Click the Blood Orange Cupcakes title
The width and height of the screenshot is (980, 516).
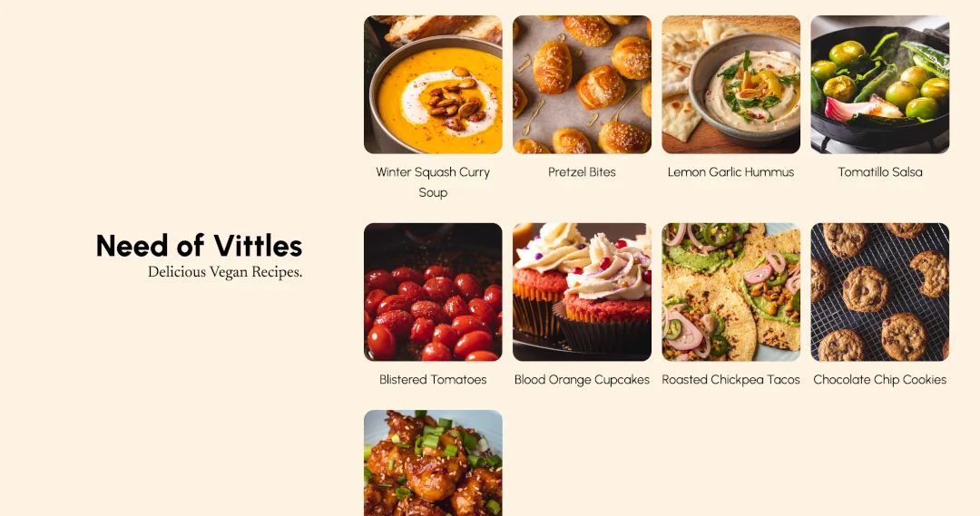[582, 379]
